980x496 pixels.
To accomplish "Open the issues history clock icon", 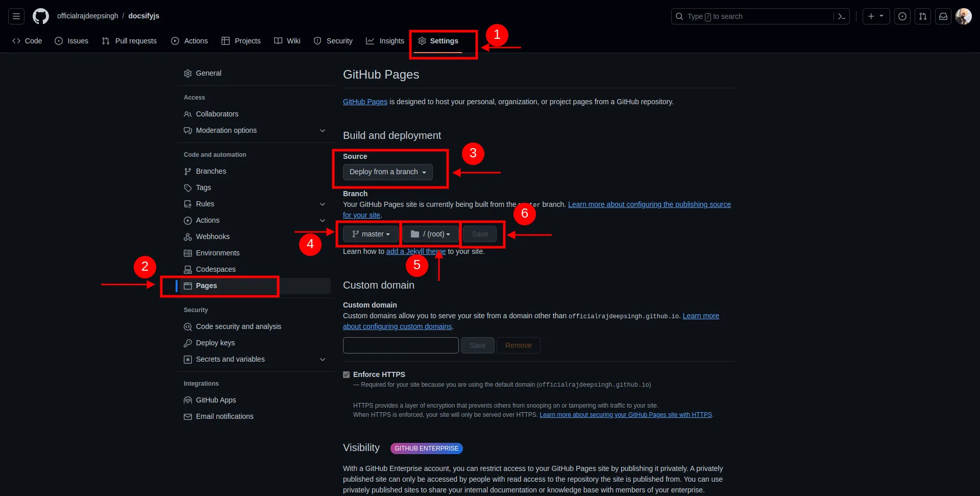I will coord(902,16).
